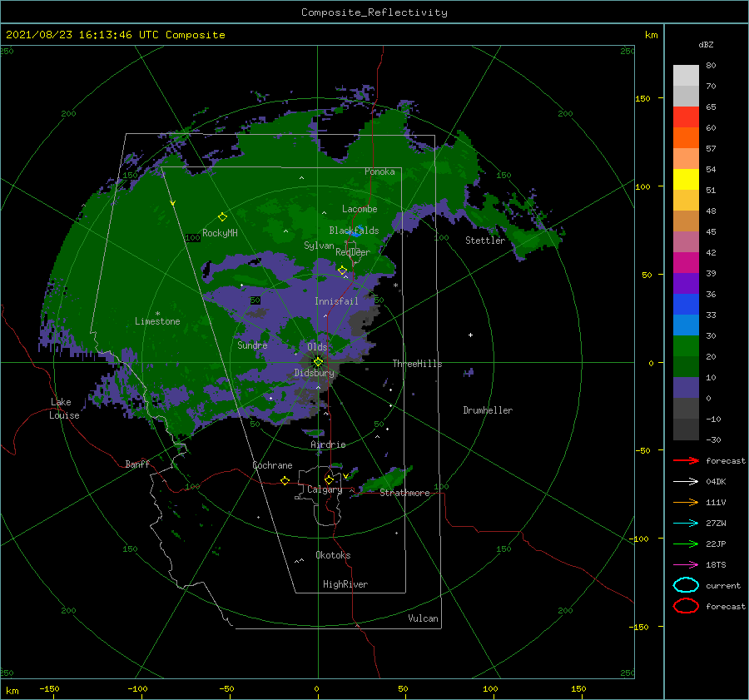Click the green 22JP arrow icon
The height and width of the screenshot is (700, 749).
(x=686, y=544)
